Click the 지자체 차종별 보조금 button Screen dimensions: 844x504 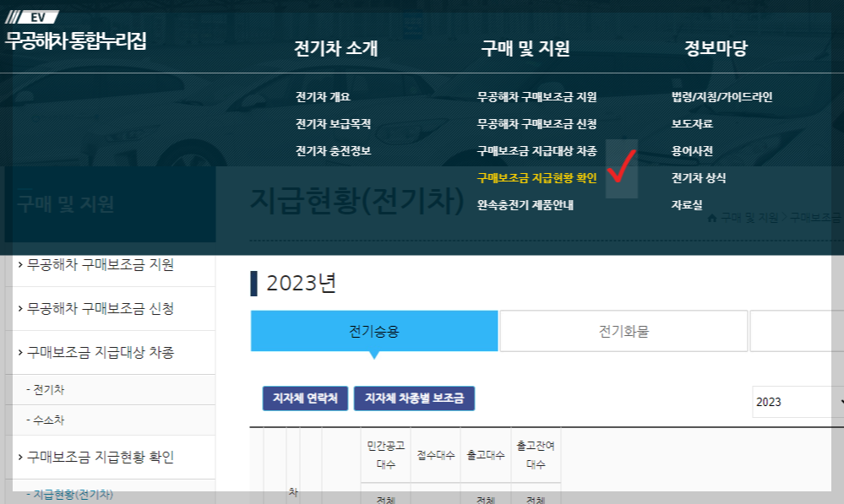tap(415, 398)
